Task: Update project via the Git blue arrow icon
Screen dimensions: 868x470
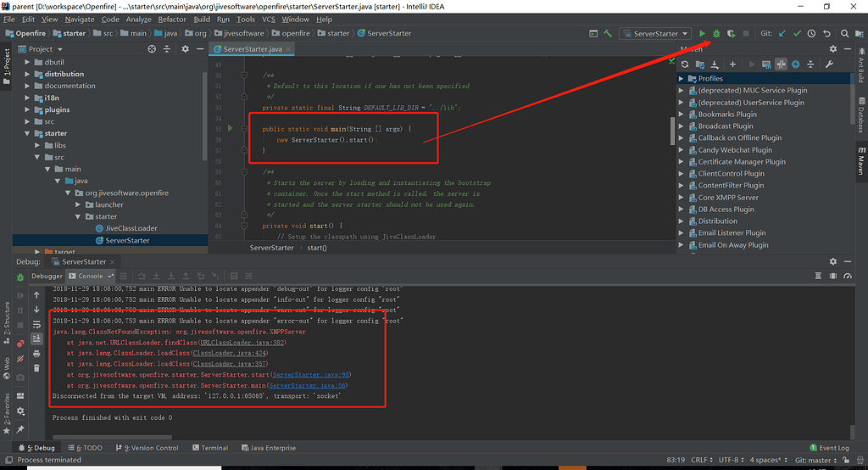Action: click(x=782, y=33)
